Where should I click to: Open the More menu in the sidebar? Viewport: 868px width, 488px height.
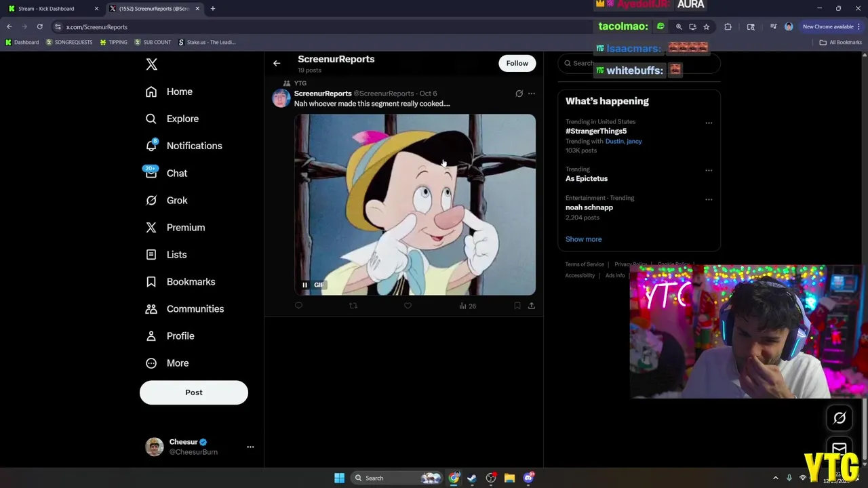pyautogui.click(x=168, y=363)
